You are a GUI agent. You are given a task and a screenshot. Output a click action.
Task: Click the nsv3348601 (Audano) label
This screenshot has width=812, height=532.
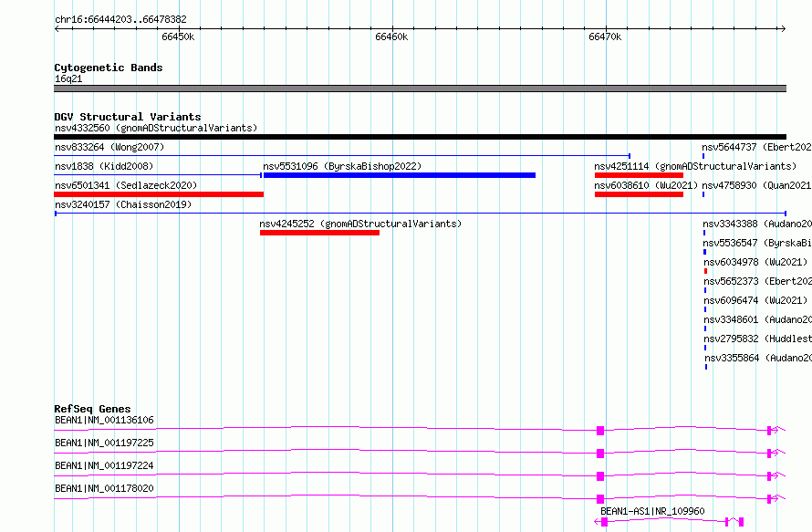pyautogui.click(x=757, y=319)
